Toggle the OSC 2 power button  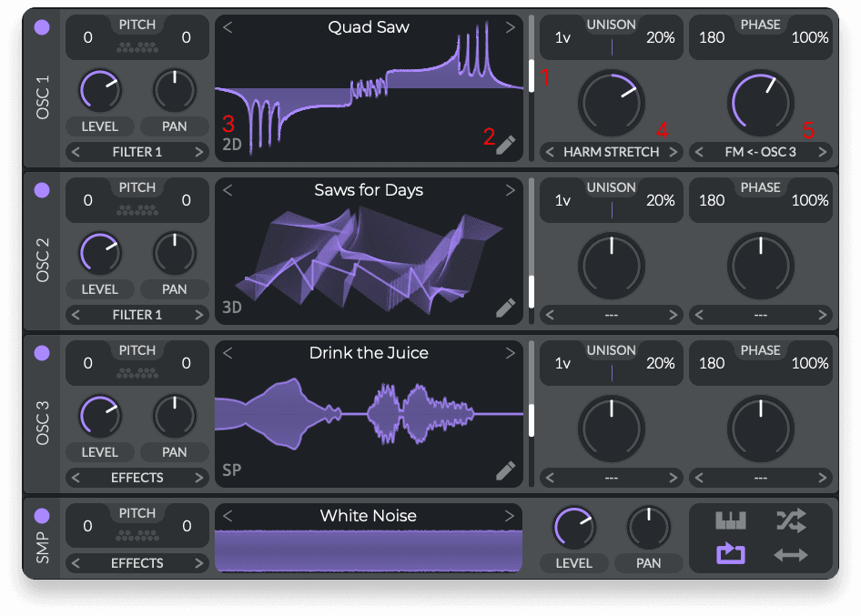[x=41, y=190]
